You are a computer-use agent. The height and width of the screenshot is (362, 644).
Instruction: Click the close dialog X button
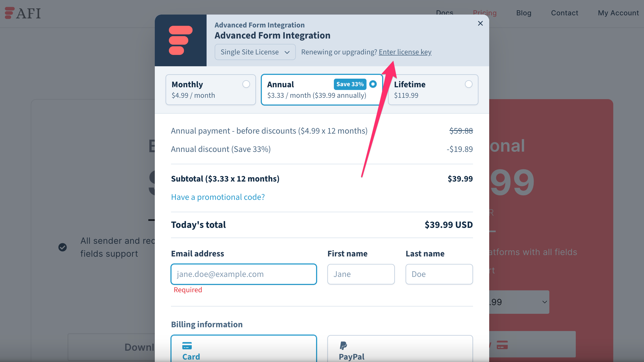[x=481, y=23]
